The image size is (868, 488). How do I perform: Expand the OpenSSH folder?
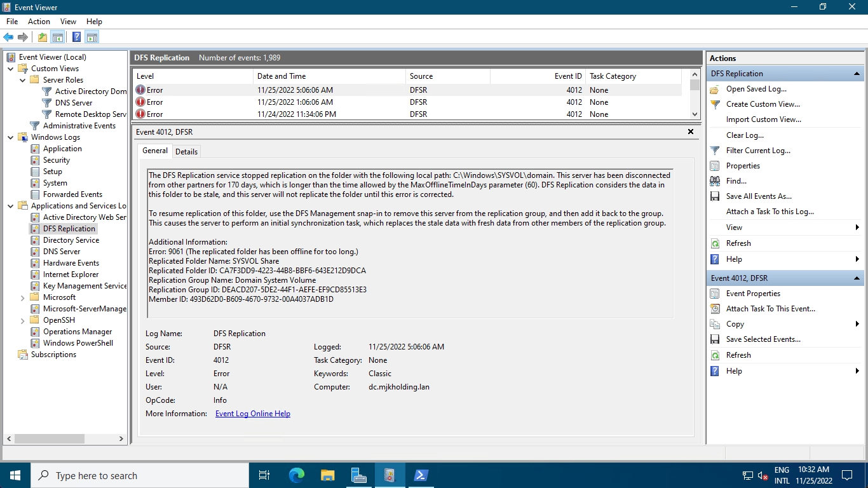pyautogui.click(x=23, y=320)
